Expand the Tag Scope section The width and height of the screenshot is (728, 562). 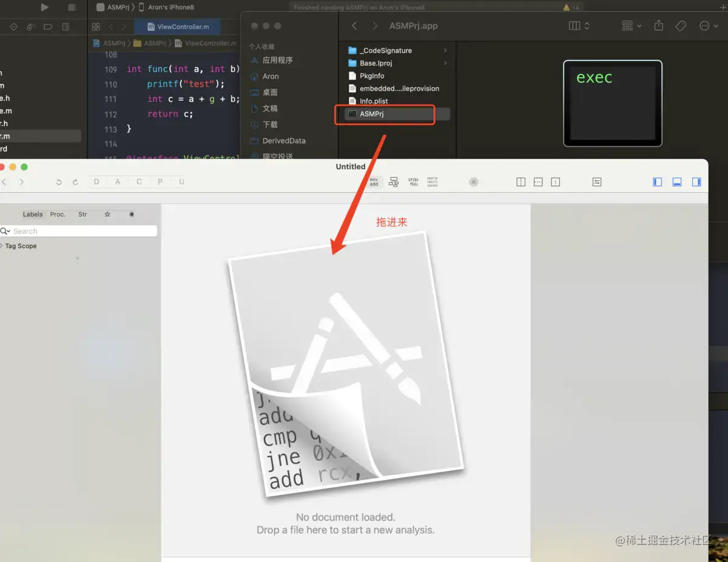[2, 246]
